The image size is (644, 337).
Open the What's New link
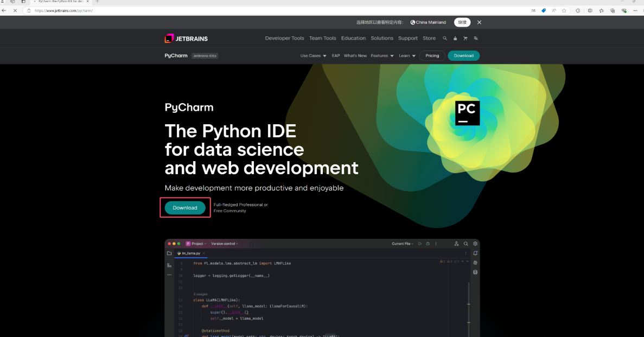pyautogui.click(x=355, y=56)
